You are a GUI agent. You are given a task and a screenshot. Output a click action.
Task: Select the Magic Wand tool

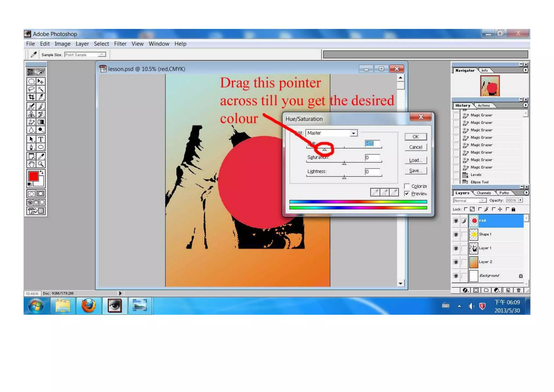click(x=41, y=89)
